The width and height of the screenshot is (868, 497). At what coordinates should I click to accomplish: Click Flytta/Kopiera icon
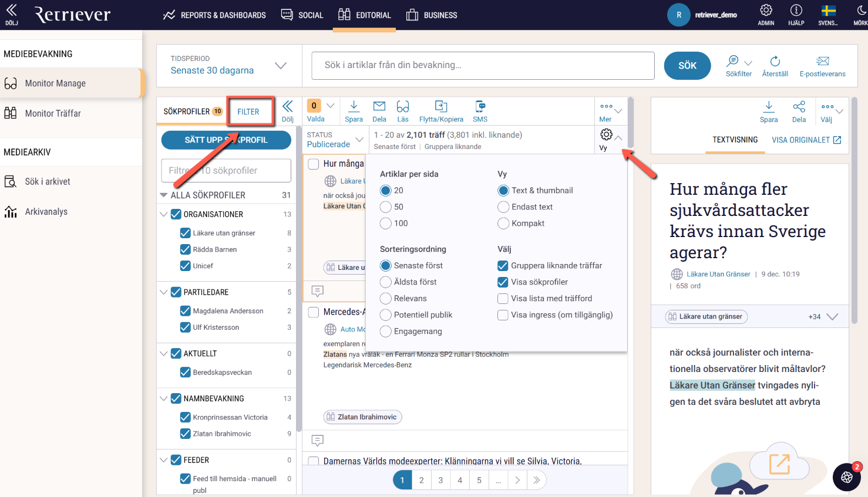(x=441, y=106)
